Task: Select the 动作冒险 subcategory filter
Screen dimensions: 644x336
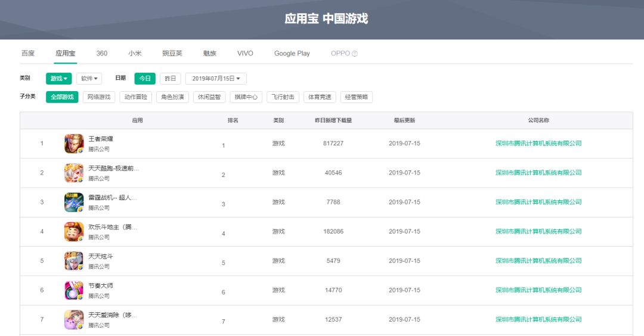Action: 135,97
